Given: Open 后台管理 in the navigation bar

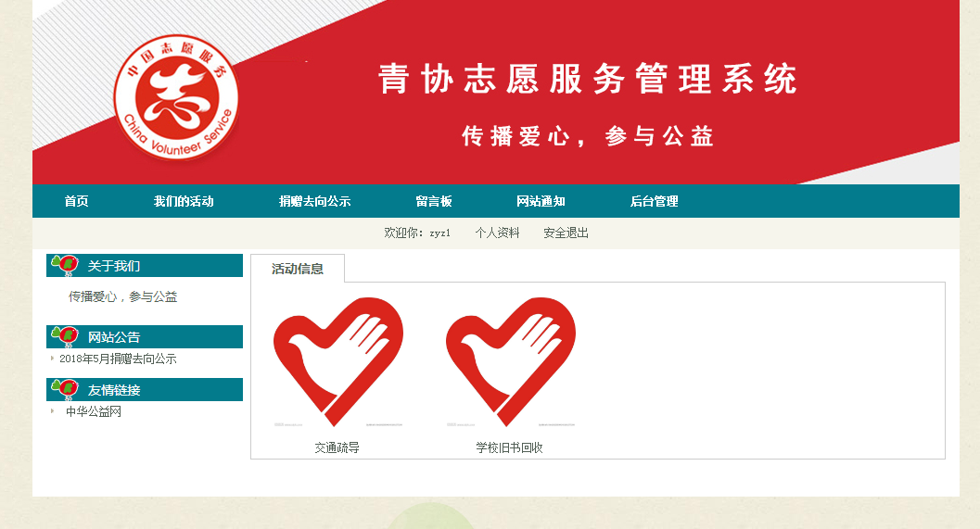Looking at the screenshot, I should tap(654, 201).
